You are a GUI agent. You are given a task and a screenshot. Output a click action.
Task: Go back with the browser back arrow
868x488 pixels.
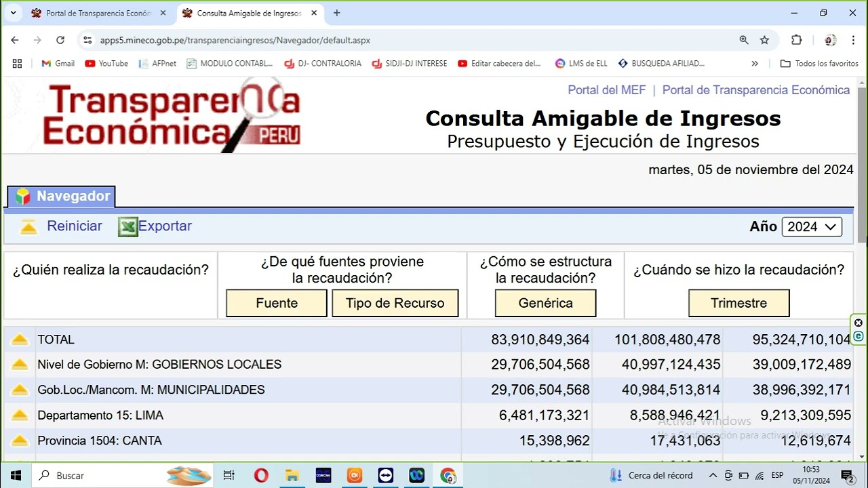tap(15, 40)
